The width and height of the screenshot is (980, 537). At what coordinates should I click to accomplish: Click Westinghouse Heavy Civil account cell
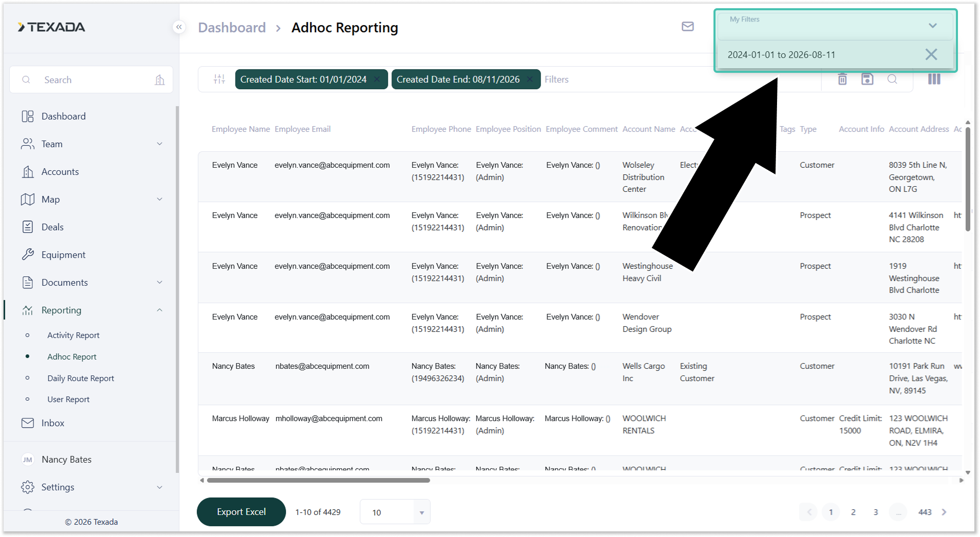(x=647, y=272)
